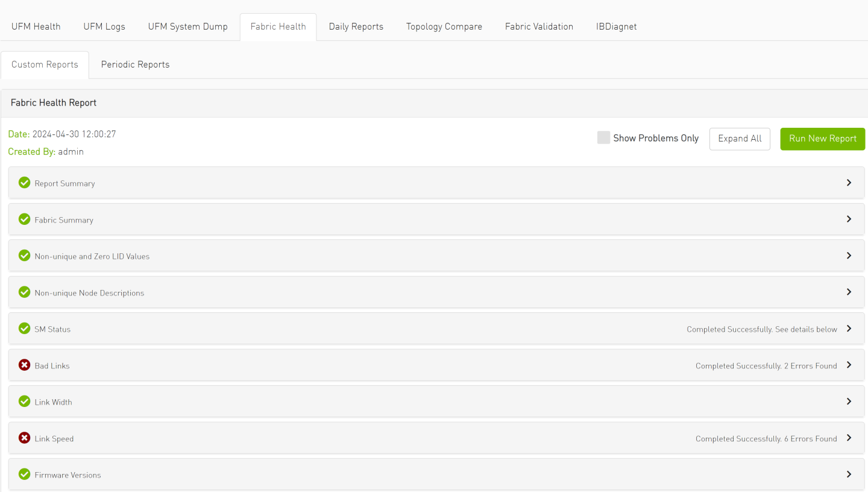Click the green check icon beside Link Width
This screenshot has height=492, width=868.
(24, 402)
